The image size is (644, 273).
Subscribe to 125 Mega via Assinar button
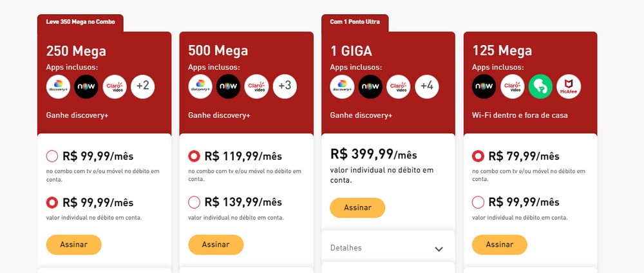tap(499, 245)
